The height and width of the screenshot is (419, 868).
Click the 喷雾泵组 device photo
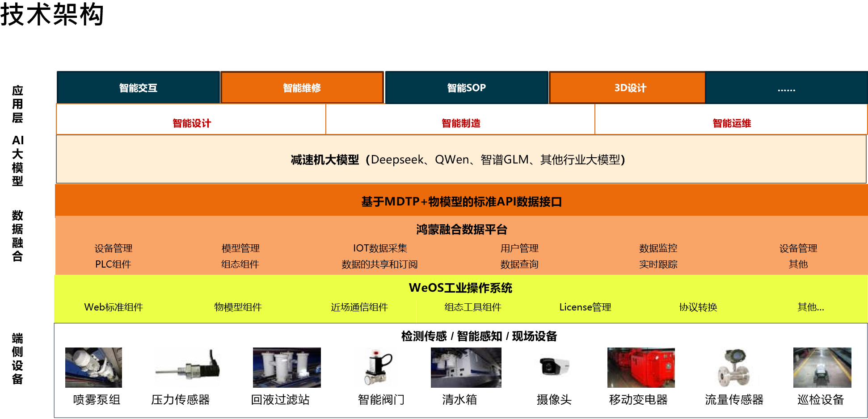click(93, 367)
